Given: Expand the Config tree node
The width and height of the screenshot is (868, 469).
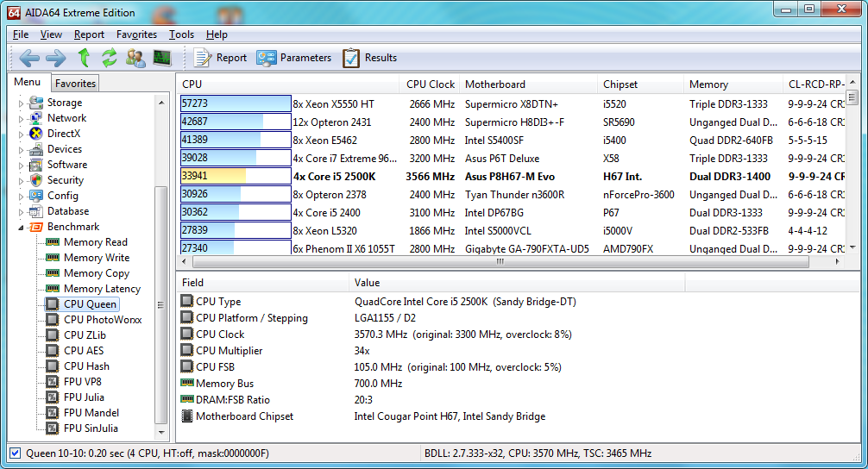Looking at the screenshot, I should coord(21,196).
